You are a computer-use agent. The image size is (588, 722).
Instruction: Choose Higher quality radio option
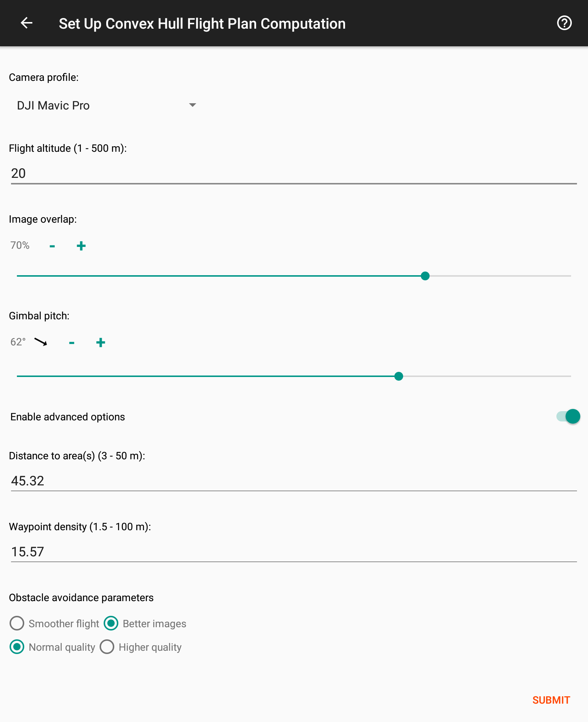point(107,647)
